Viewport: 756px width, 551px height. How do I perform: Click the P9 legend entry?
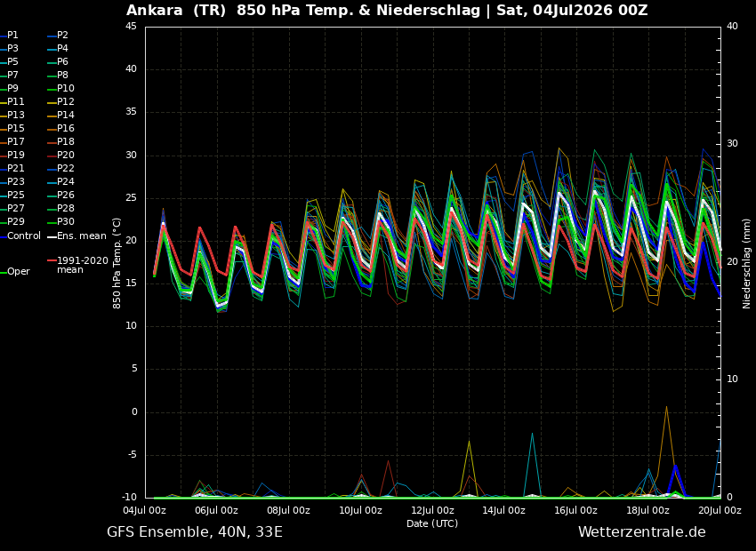[9, 89]
